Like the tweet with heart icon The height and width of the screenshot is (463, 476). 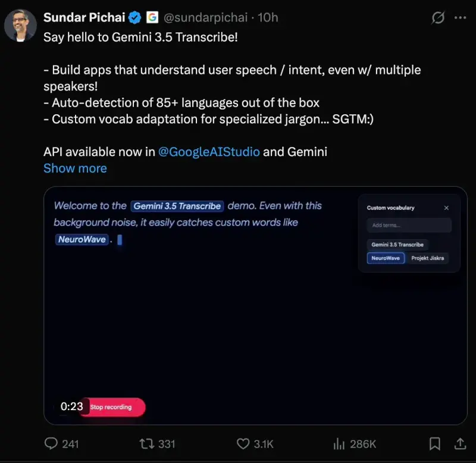coord(243,443)
